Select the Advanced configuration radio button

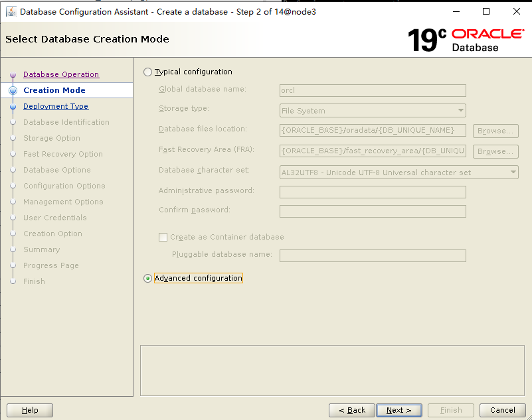click(x=147, y=278)
